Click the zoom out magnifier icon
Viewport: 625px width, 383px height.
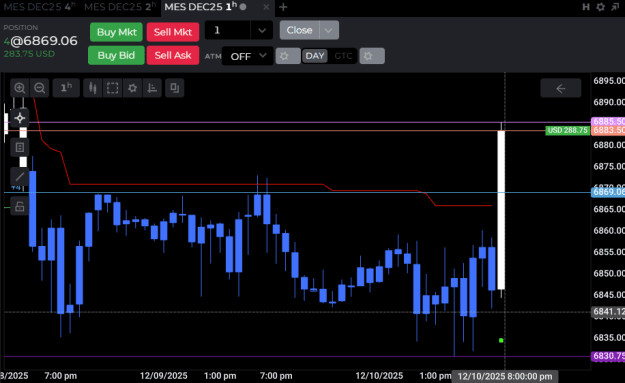click(39, 88)
